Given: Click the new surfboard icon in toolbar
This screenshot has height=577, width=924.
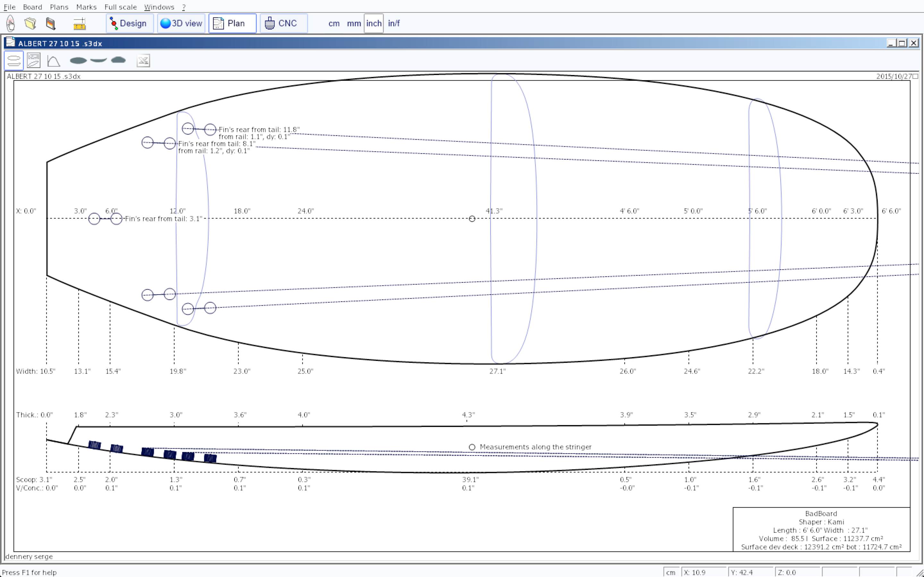Looking at the screenshot, I should click(11, 23).
